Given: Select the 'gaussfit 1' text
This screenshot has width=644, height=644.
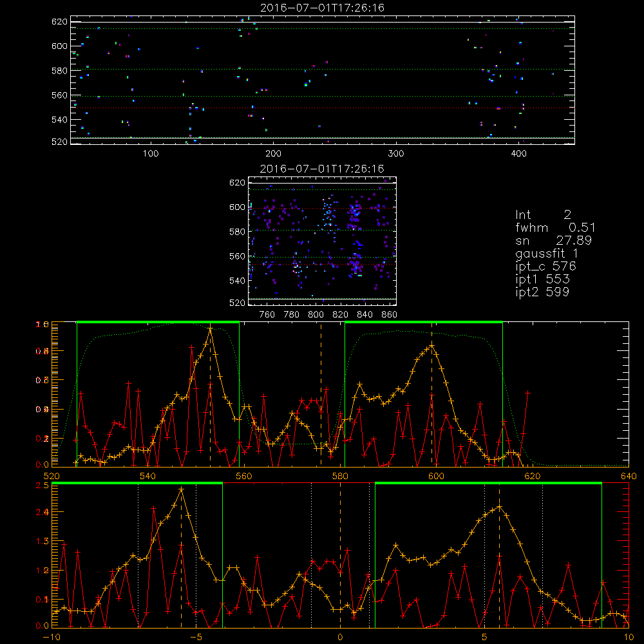Looking at the screenshot, I should (547, 253).
